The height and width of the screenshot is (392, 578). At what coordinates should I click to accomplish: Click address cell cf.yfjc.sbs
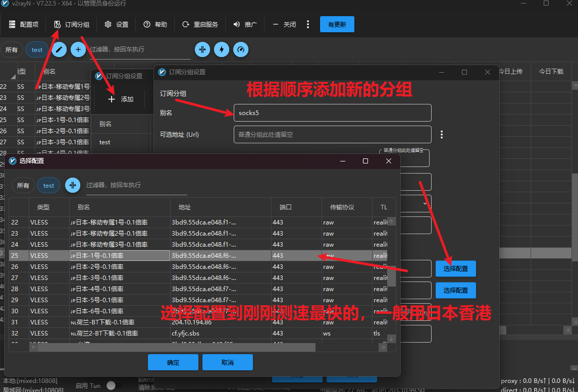pyautogui.click(x=221, y=333)
